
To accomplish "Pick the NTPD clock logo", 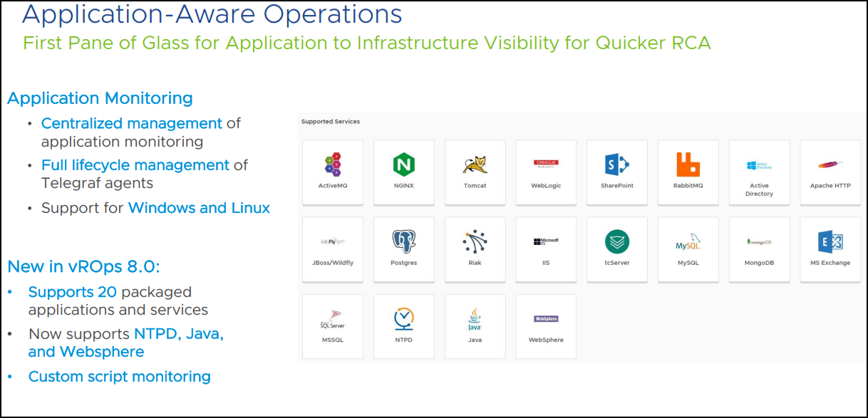I will point(403,319).
